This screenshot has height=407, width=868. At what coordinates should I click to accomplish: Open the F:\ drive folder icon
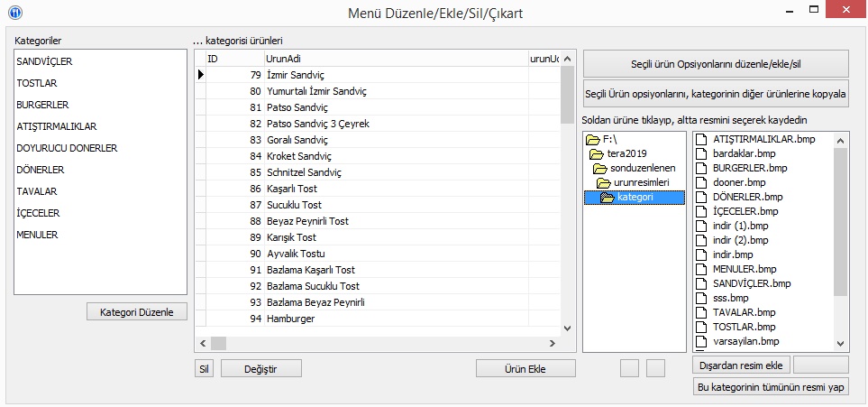[x=592, y=140]
